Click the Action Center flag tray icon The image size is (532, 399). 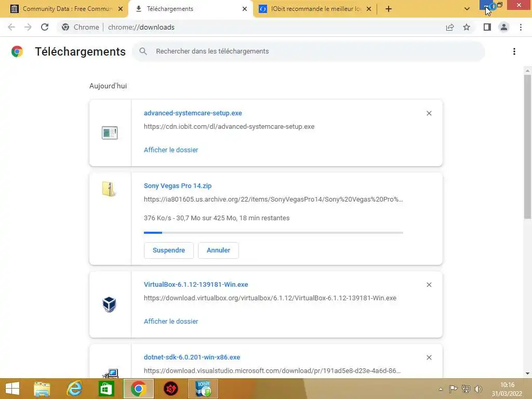pos(453,389)
